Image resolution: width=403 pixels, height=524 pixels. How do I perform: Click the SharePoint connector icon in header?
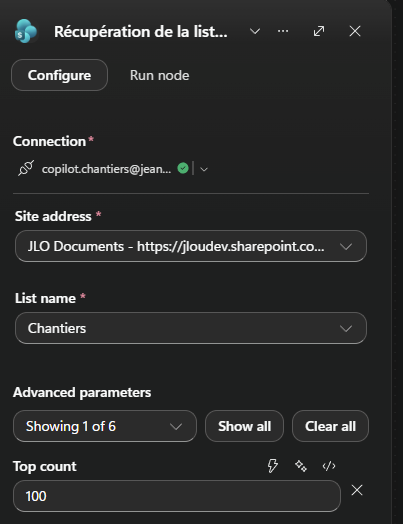(x=26, y=31)
